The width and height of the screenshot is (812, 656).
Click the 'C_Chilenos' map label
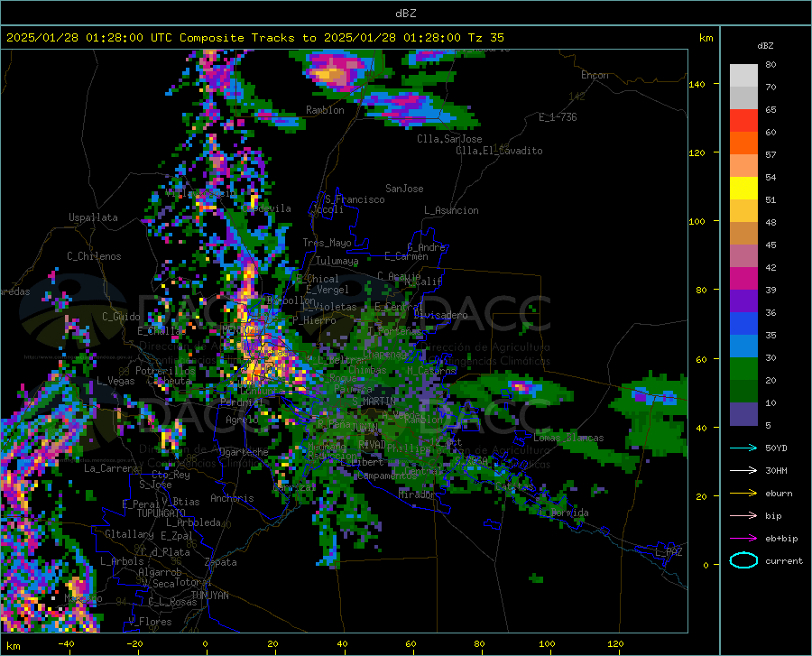[x=94, y=256]
